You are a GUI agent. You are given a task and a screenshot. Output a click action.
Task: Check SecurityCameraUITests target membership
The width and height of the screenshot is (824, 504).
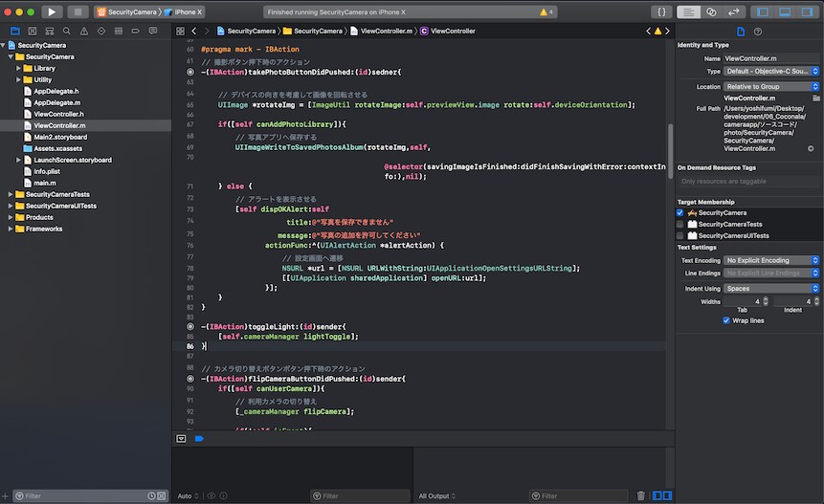coord(680,235)
